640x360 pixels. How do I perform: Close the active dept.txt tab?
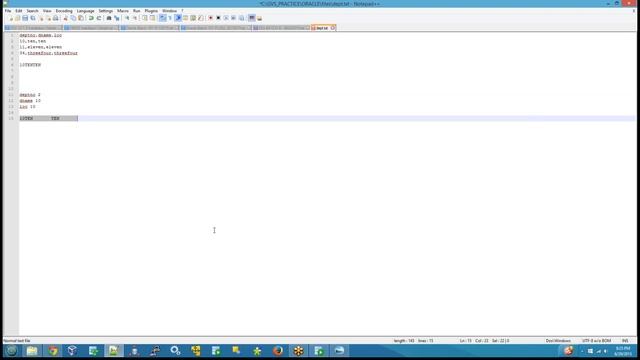click(333, 28)
